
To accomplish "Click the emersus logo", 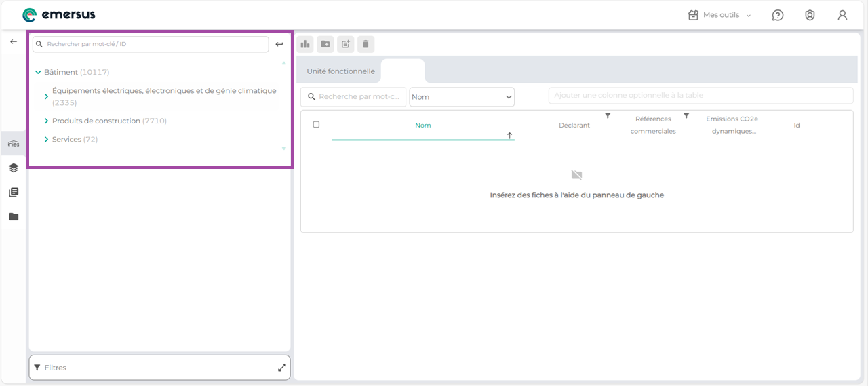I will (x=58, y=15).
